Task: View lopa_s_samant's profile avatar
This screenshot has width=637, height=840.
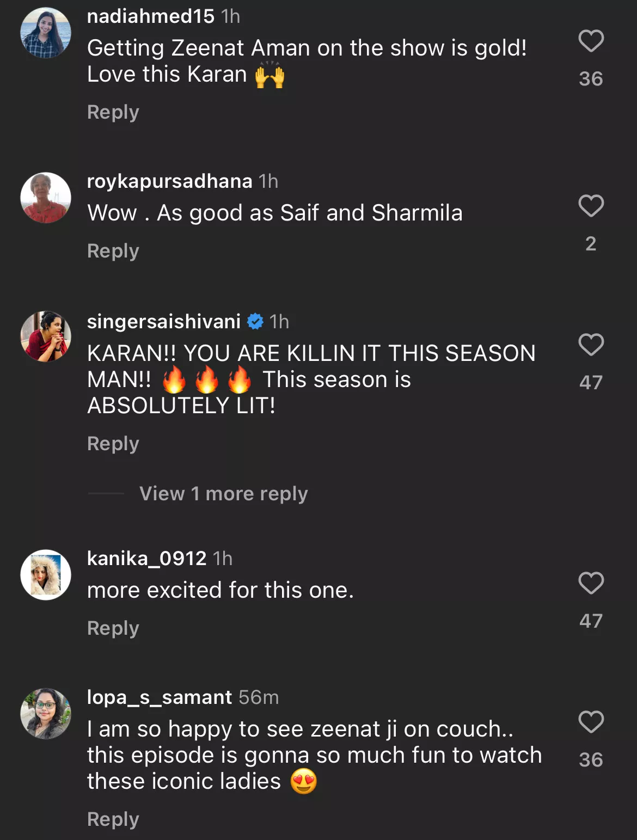Action: click(46, 714)
